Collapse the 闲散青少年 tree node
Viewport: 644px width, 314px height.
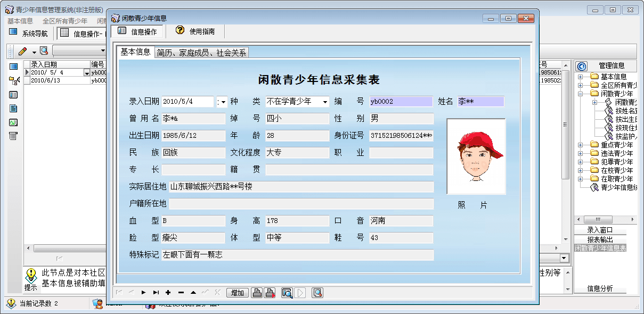pos(580,94)
